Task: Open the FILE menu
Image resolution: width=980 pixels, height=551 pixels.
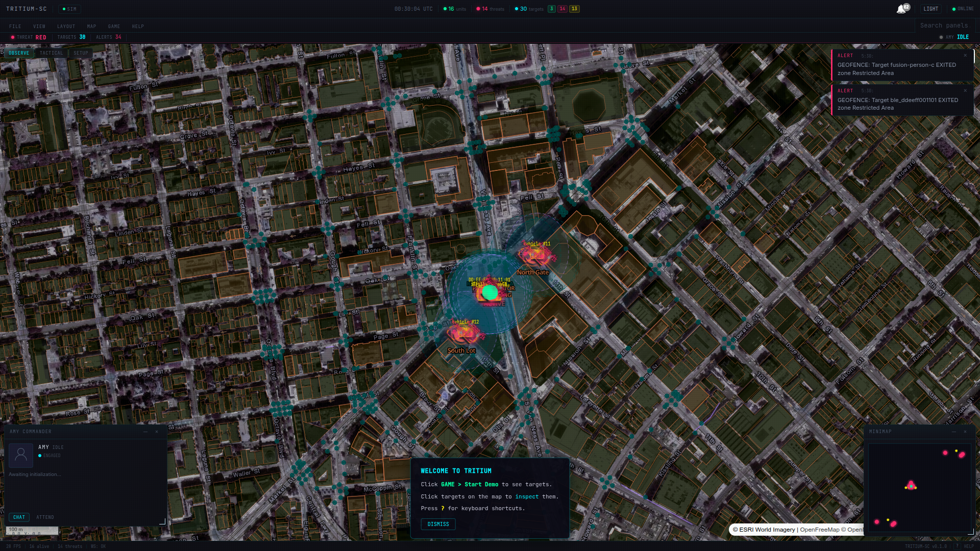Action: click(15, 27)
